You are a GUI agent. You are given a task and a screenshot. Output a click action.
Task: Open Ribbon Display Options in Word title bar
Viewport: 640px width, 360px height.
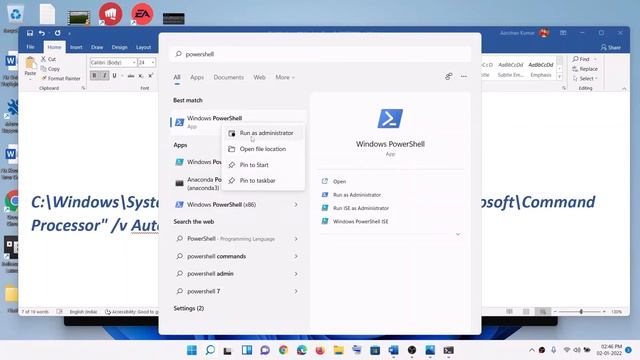[x=563, y=33]
